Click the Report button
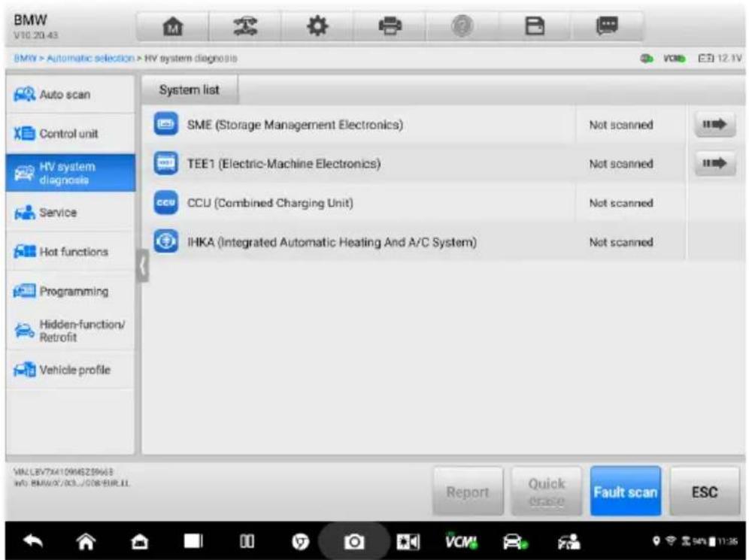Screen dimensions: 749x560 point(468,492)
